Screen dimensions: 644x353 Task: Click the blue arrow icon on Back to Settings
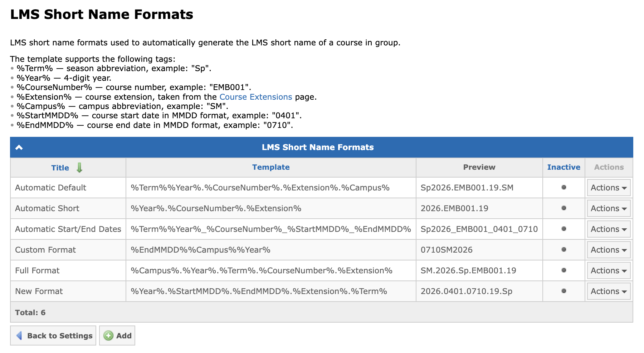coord(20,335)
